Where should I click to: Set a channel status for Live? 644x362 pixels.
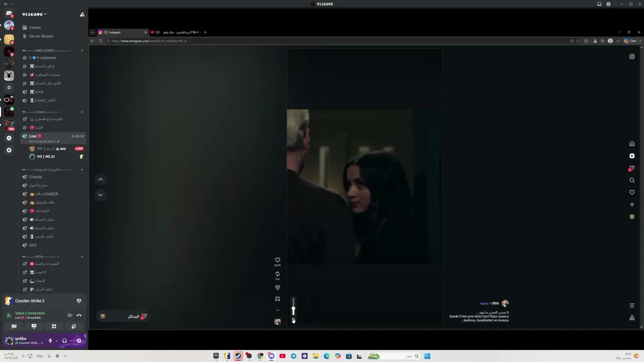coord(44,141)
